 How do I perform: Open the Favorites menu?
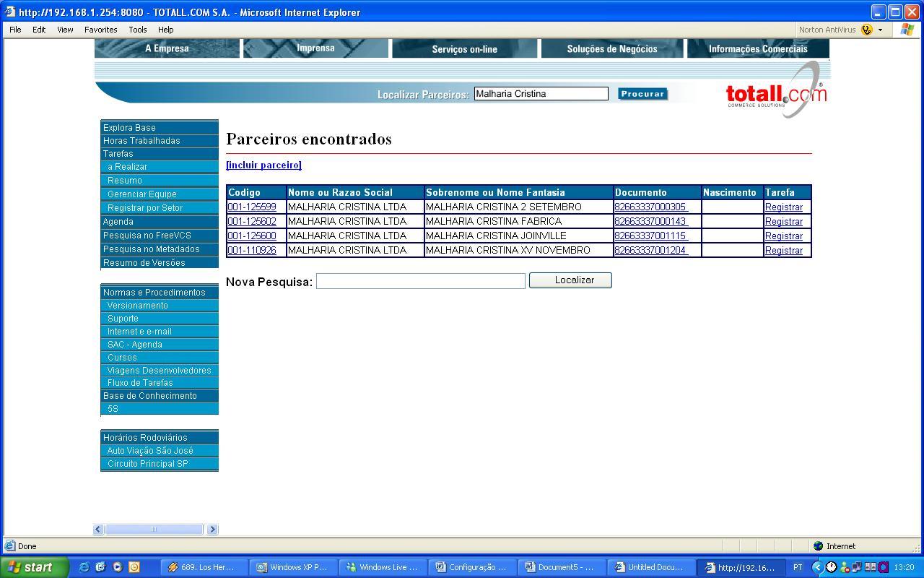(100, 30)
